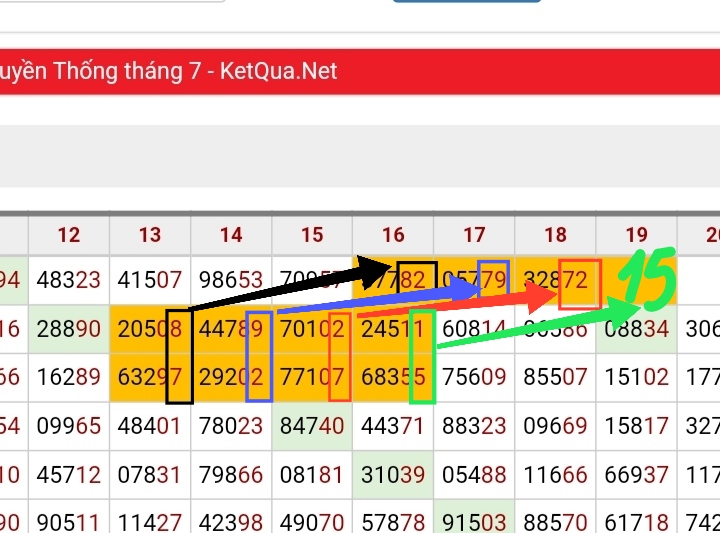Select result 08181 under day 15

click(x=312, y=475)
